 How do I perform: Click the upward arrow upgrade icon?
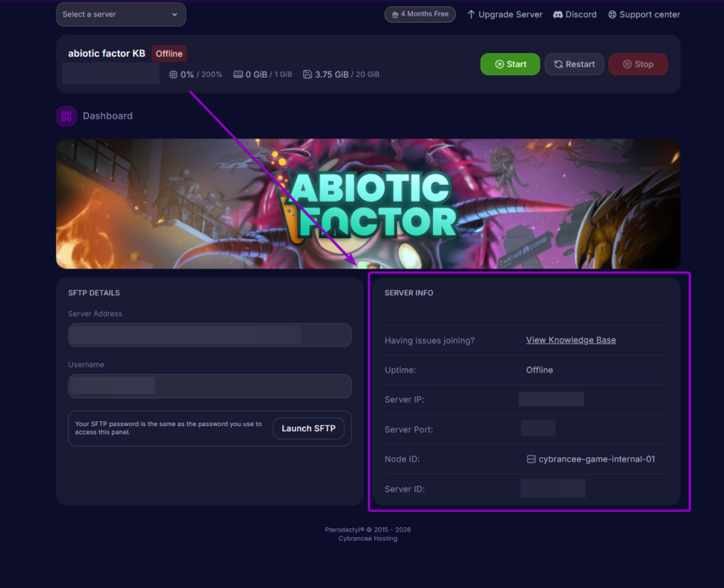tap(471, 14)
